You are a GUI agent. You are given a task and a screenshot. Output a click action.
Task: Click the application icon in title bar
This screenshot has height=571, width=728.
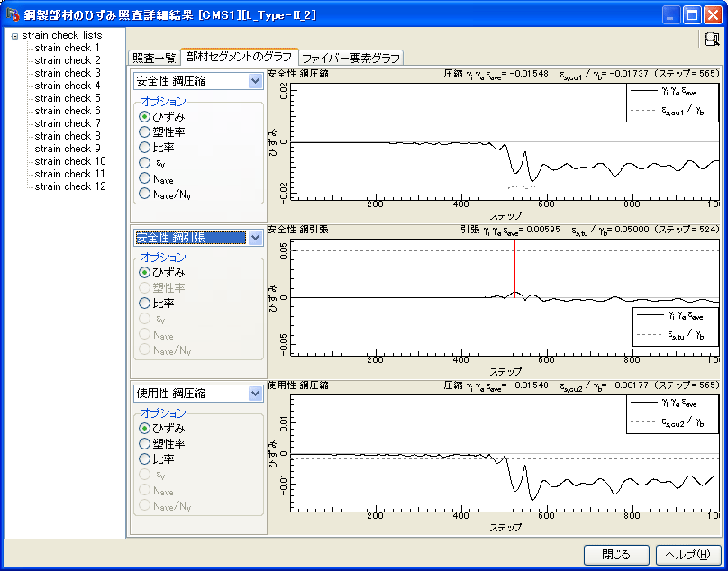click(x=13, y=14)
